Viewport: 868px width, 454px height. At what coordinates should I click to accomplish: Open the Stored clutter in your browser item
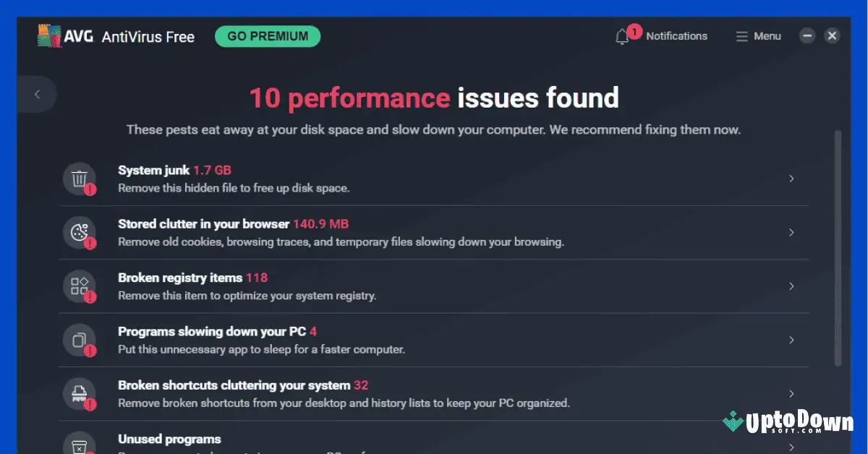coord(791,233)
